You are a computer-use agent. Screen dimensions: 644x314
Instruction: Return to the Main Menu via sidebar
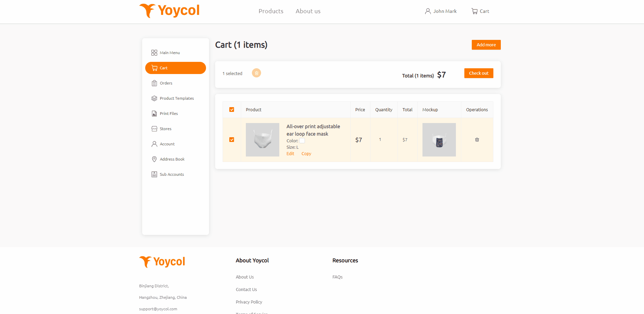169,52
